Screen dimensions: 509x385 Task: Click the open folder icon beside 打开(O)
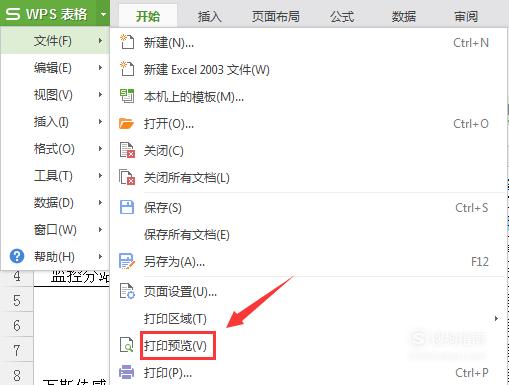point(126,124)
